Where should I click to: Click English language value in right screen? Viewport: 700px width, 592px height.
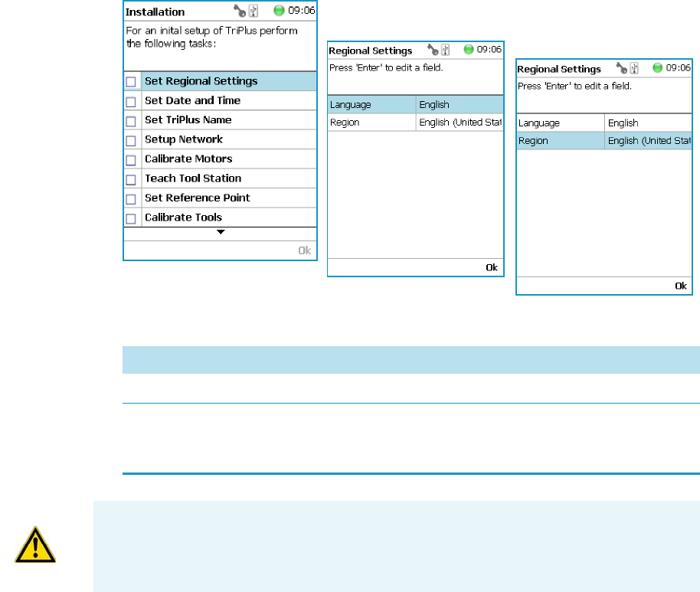coord(623,123)
